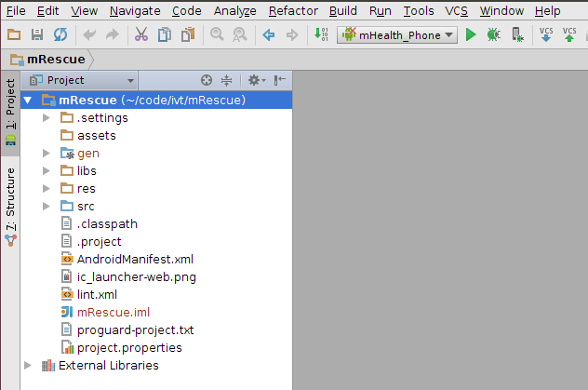The width and height of the screenshot is (588, 390).
Task: Click the scroll-from-source crosshair icon
Action: 207,80
